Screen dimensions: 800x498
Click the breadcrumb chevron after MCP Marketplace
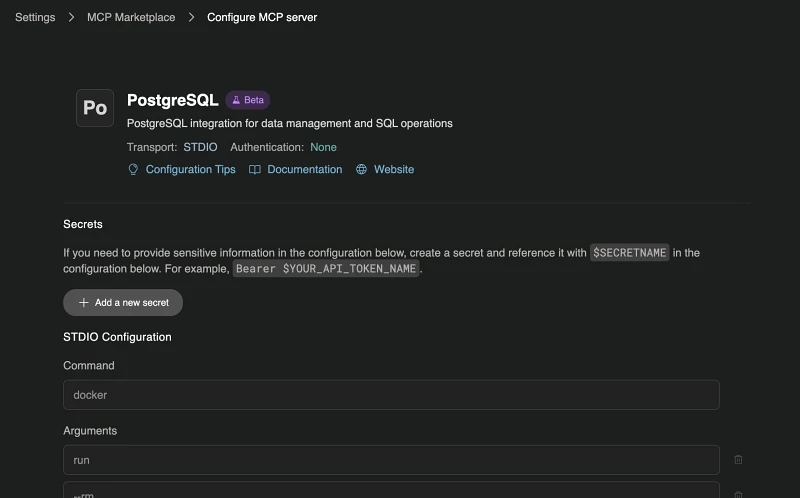tap(191, 17)
